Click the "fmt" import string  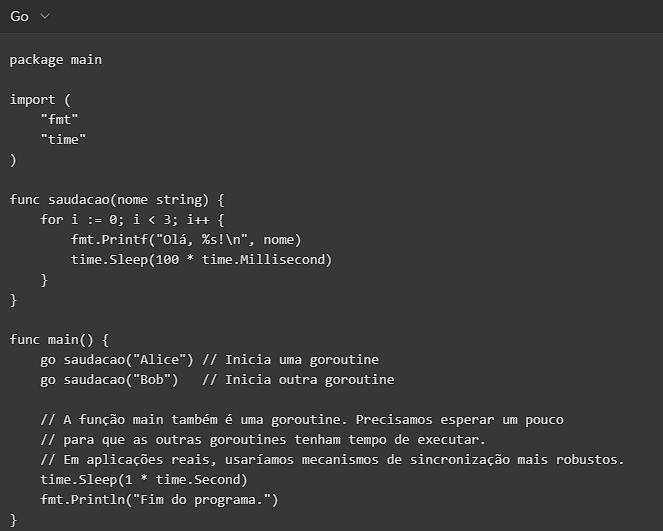point(59,119)
